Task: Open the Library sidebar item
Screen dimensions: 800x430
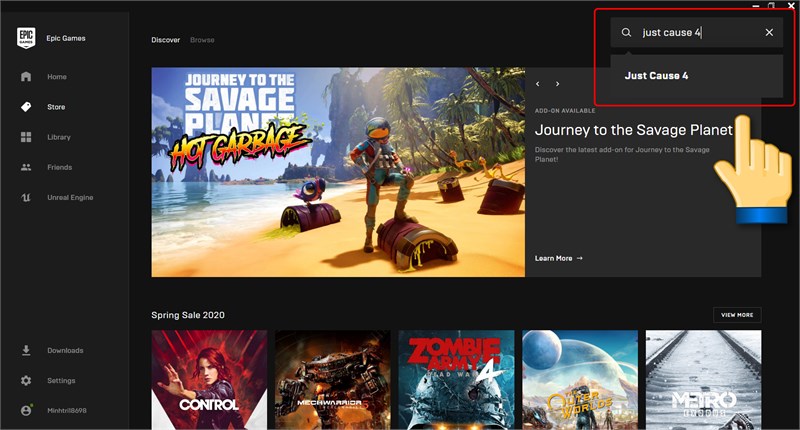Action: (x=59, y=137)
